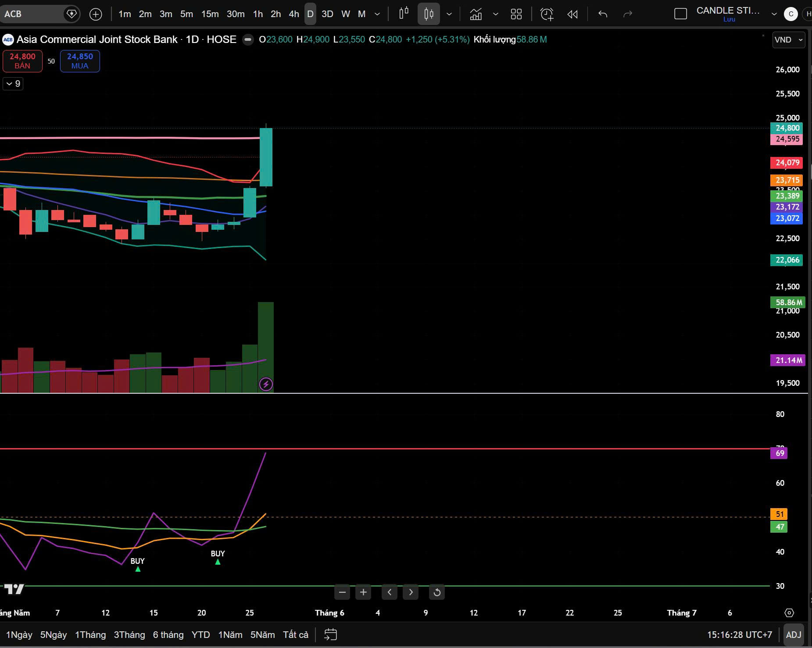Redo the chart action
The width and height of the screenshot is (812, 648).
[628, 14]
